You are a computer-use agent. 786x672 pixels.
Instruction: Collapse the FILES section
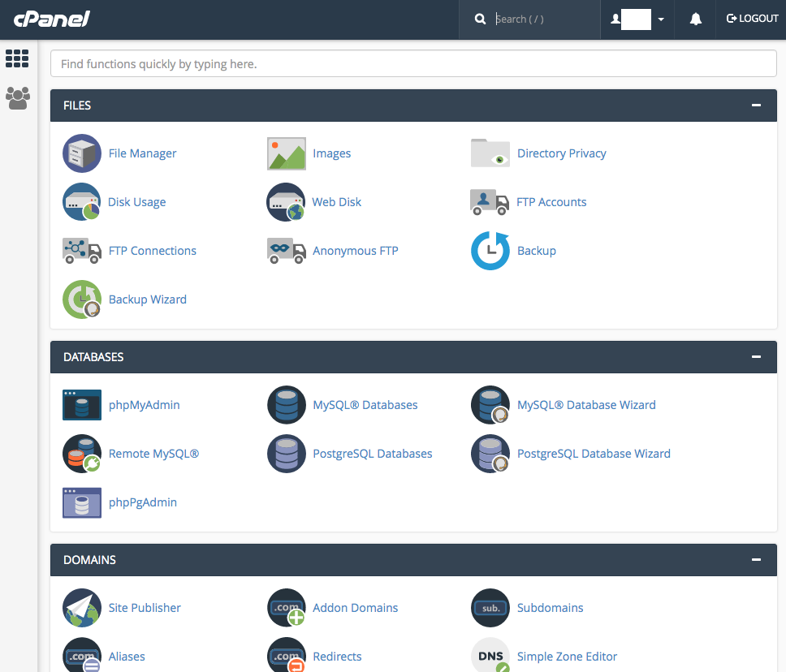(757, 106)
